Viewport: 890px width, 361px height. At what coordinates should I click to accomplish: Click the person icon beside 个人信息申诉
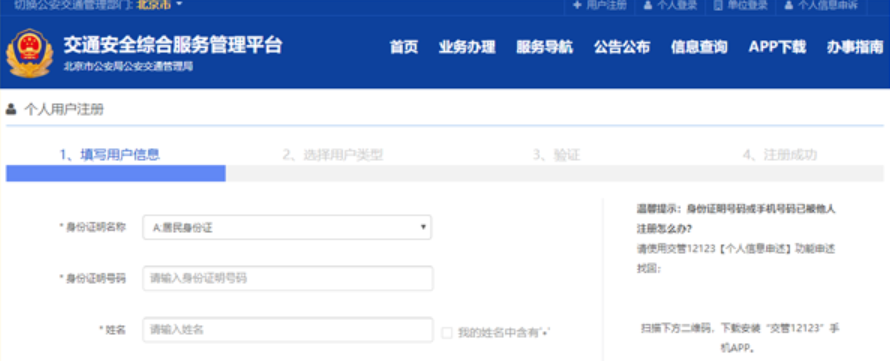pyautogui.click(x=788, y=5)
